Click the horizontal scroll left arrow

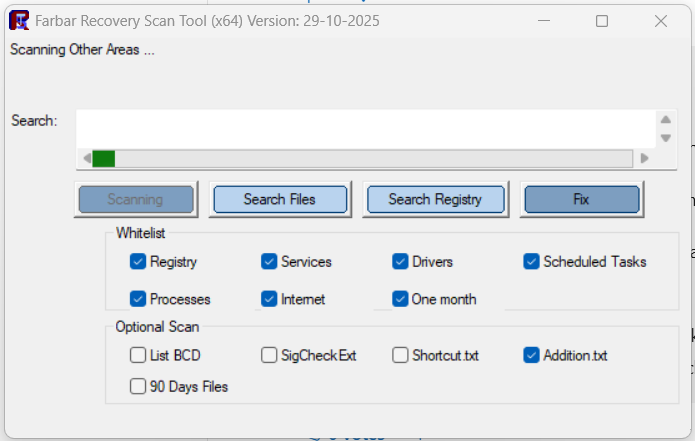[x=87, y=158]
